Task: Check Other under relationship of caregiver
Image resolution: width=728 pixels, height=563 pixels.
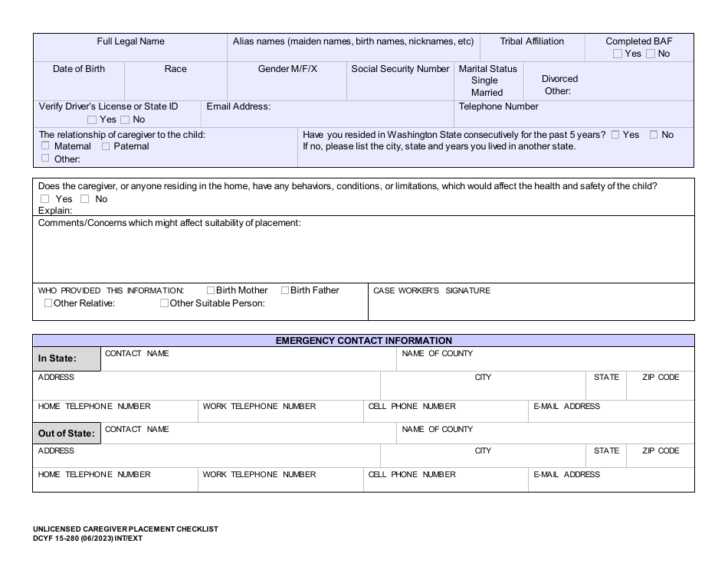Action: pyautogui.click(x=44, y=159)
